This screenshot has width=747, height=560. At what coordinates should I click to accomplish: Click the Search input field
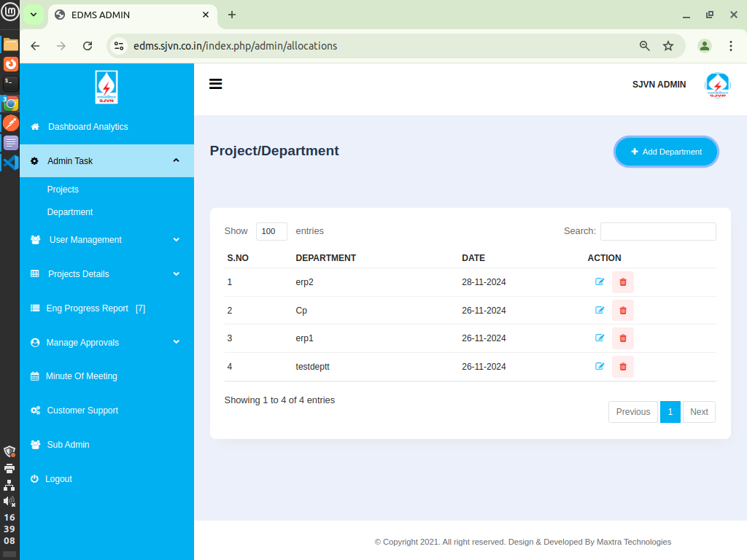point(657,231)
